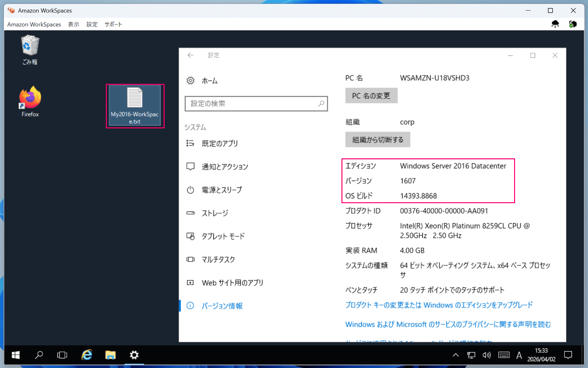Open the touch keyboard from the tray
The width and height of the screenshot is (588, 368).
[x=504, y=355]
